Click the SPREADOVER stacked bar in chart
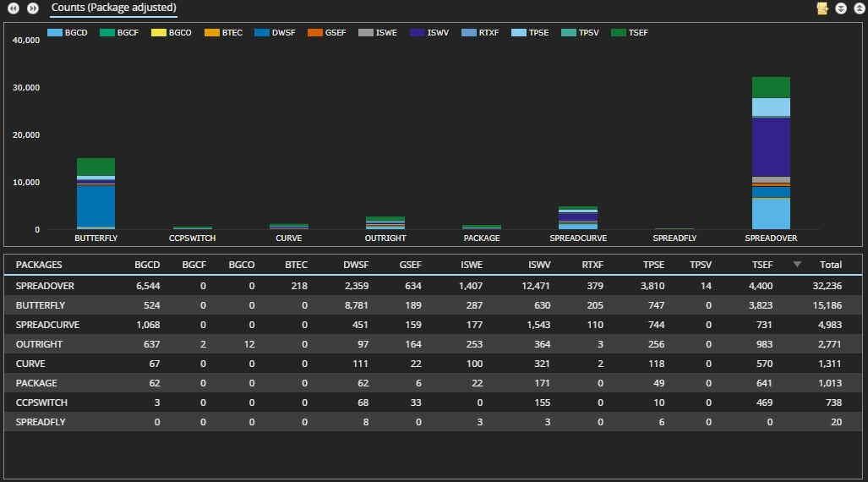This screenshot has width=868, height=482. [x=771, y=153]
